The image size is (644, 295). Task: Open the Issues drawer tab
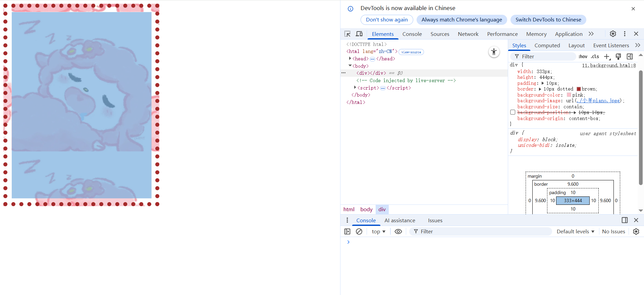click(x=435, y=220)
